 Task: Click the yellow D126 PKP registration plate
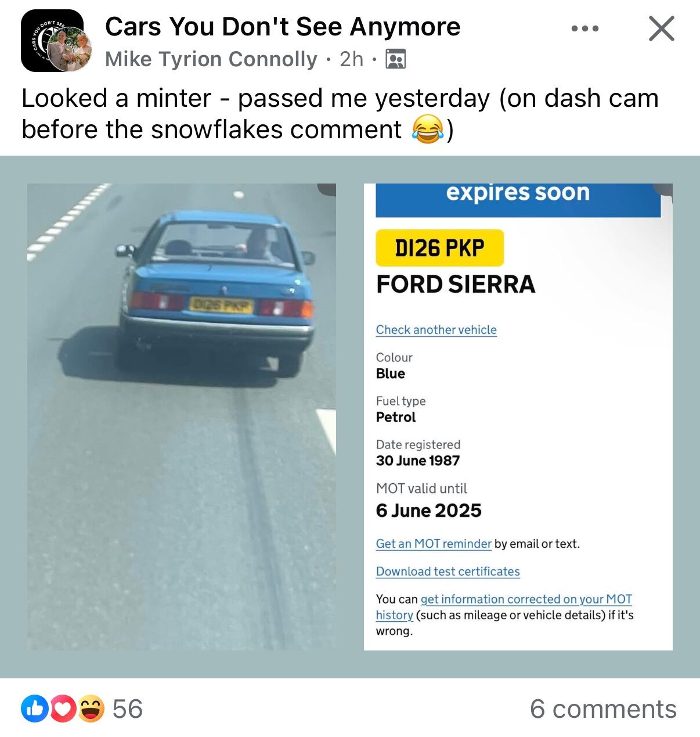(439, 248)
